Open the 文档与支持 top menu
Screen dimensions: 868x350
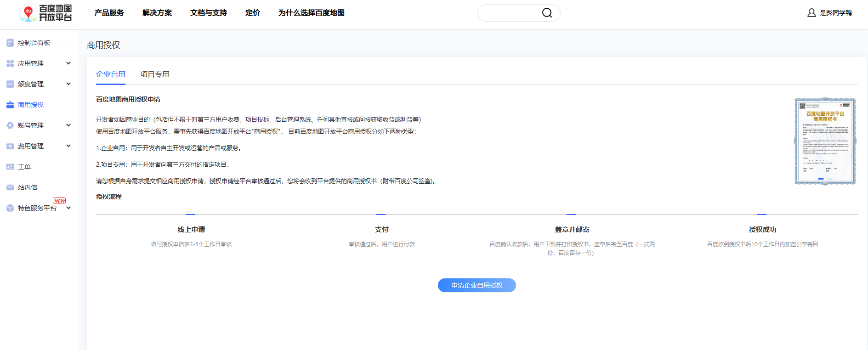tap(209, 13)
